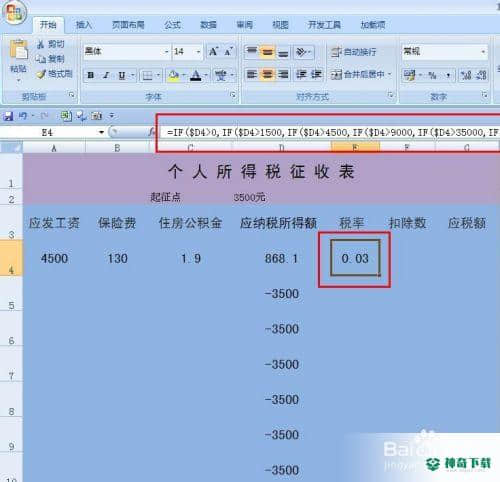500x482 pixels.
Task: Click the increase decimal places icon
Action: [x=466, y=75]
